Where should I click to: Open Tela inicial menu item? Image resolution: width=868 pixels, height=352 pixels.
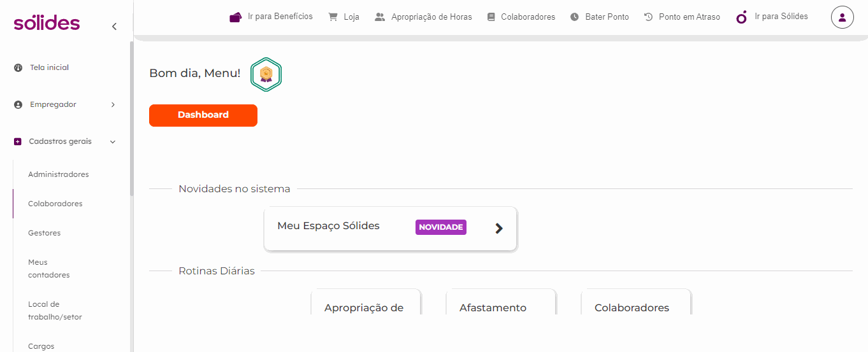pyautogui.click(x=49, y=67)
